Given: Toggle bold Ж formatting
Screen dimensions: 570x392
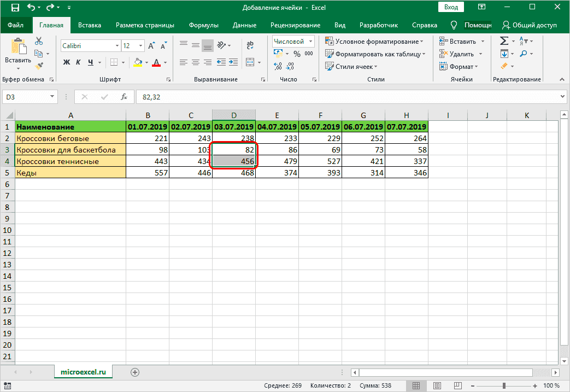Looking at the screenshot, I should [67, 62].
